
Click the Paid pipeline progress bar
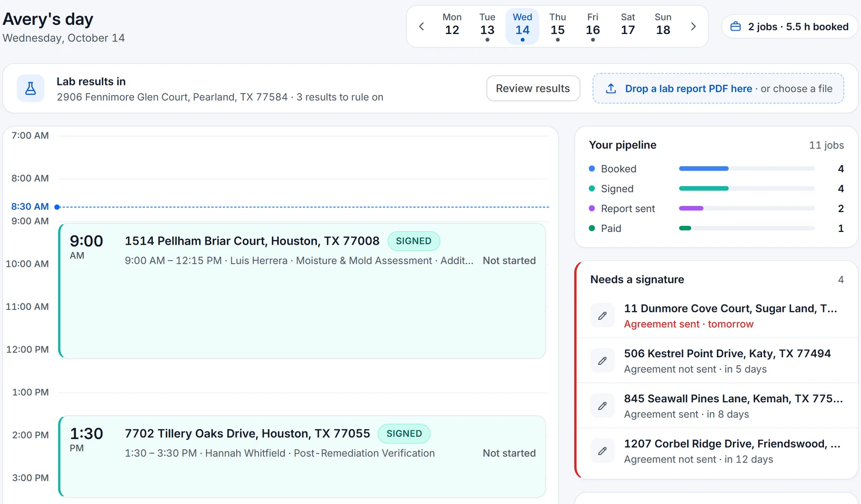(x=746, y=229)
